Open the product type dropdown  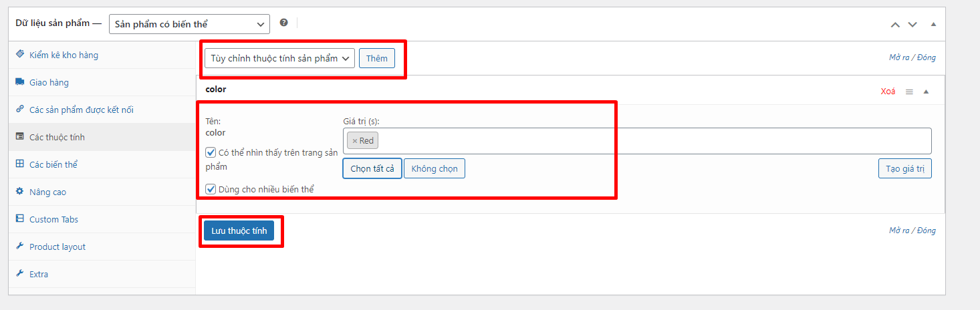pos(189,24)
